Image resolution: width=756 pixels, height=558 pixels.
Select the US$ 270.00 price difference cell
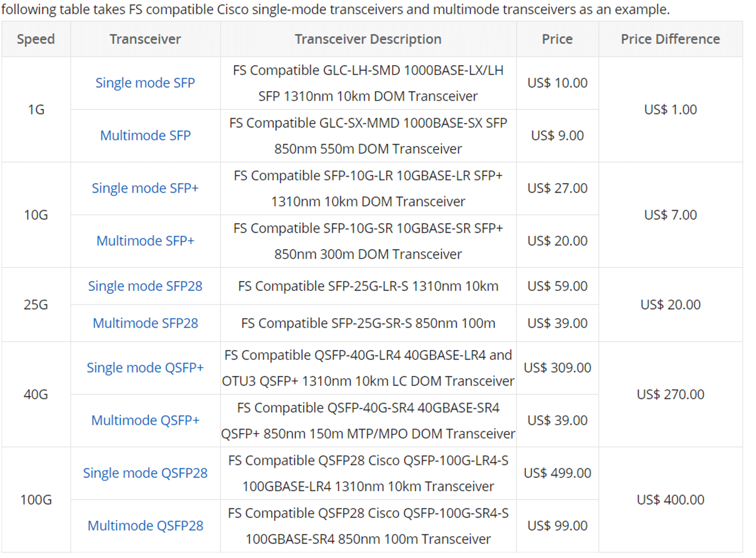pos(670,395)
